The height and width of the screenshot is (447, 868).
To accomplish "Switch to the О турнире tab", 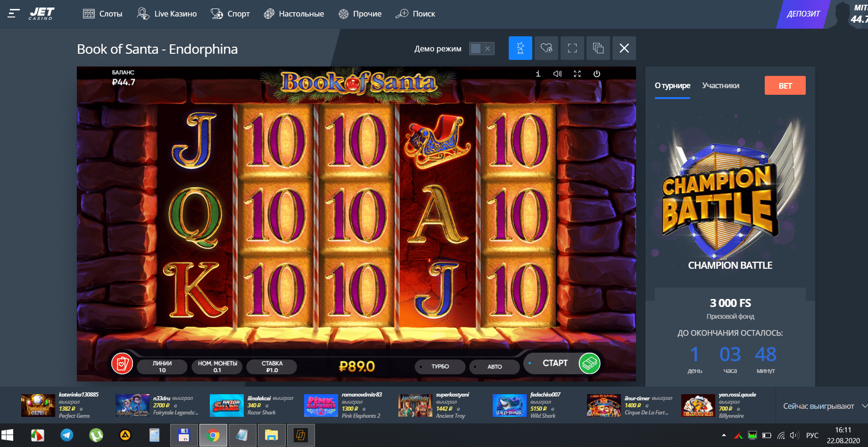I will [x=672, y=86].
